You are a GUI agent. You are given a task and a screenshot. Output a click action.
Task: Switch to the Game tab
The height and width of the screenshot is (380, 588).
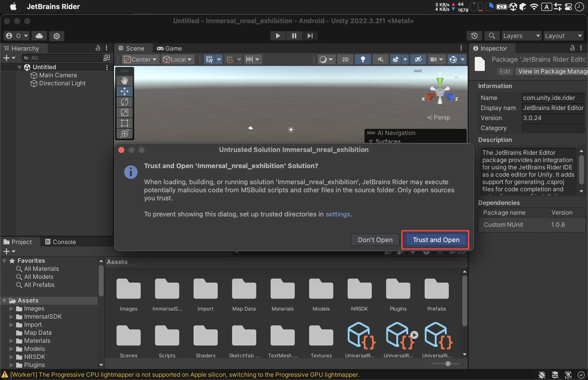170,48
